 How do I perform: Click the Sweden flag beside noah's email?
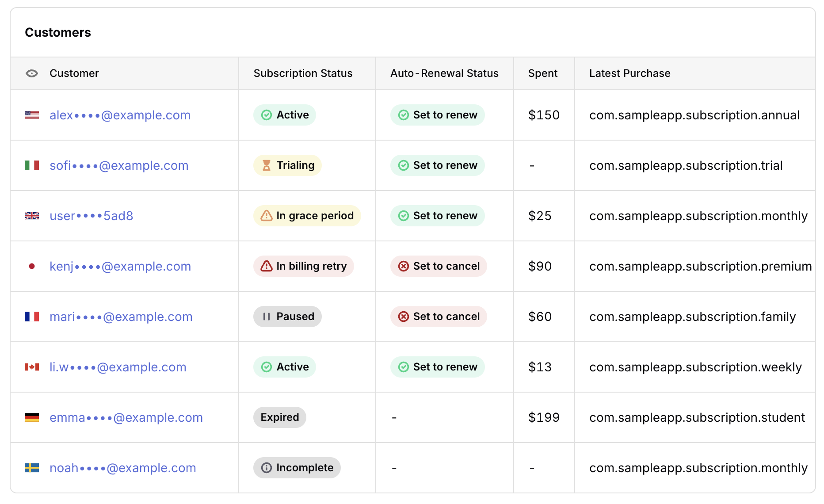coord(32,468)
